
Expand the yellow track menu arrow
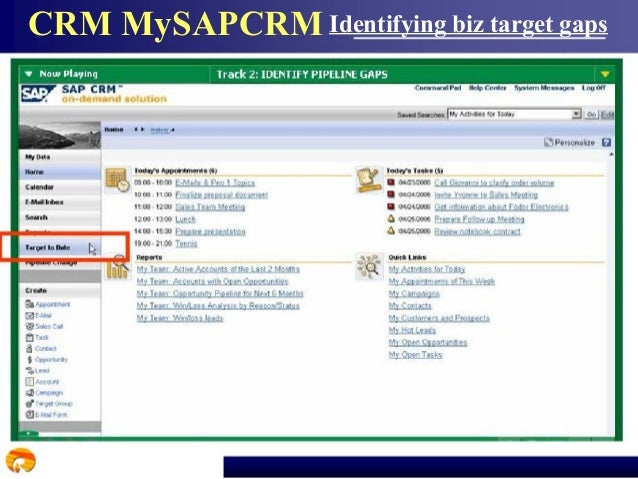(605, 74)
